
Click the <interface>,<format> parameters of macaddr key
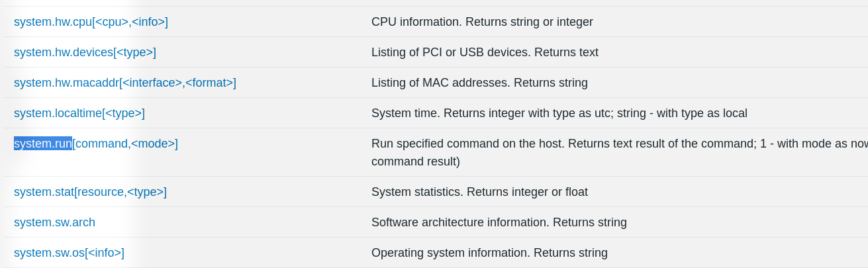click(177, 83)
